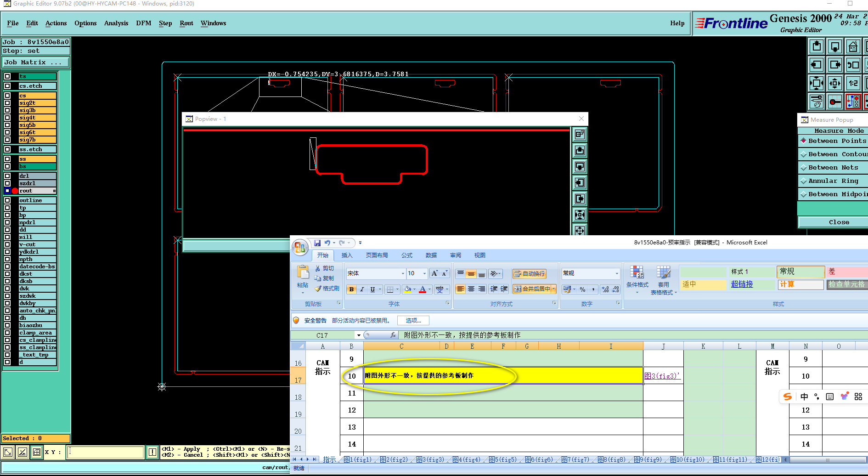Click Close button in Measure Popup
Image resolution: width=868 pixels, height=476 pixels.
(x=839, y=222)
